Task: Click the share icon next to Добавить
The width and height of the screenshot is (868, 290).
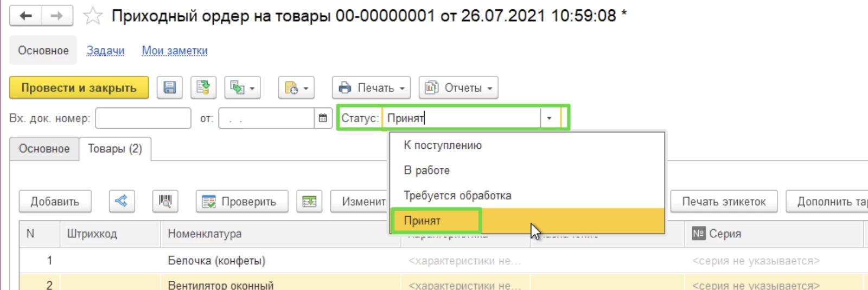Action: (122, 201)
